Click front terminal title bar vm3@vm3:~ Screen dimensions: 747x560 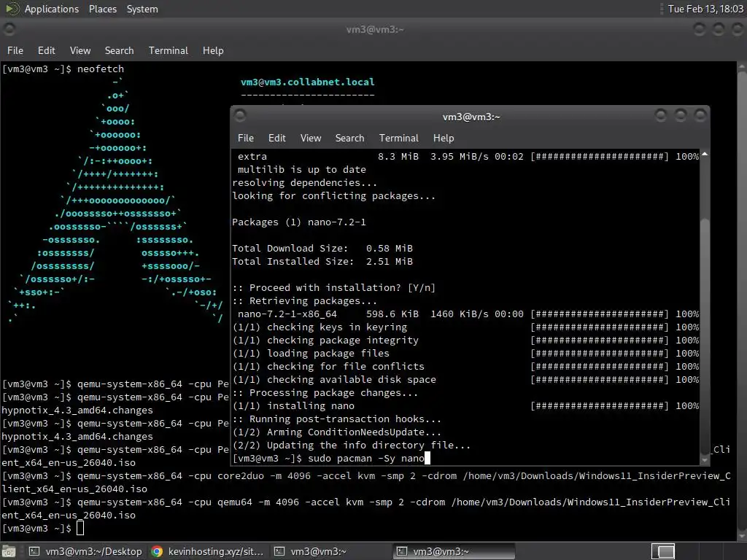(471, 117)
